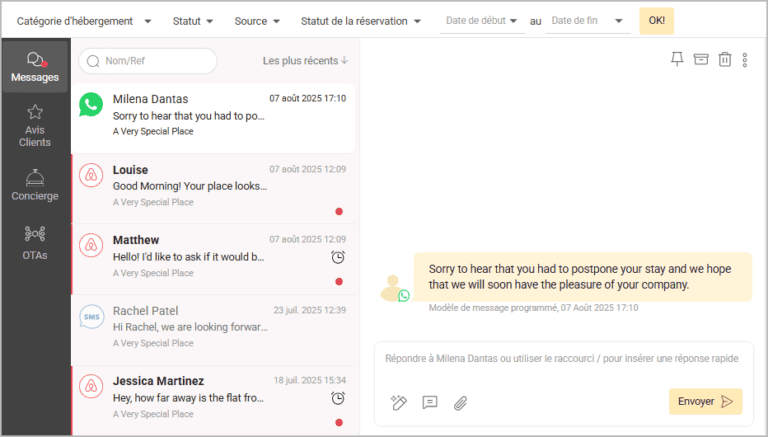Archive the conversation using the box icon

(701, 60)
